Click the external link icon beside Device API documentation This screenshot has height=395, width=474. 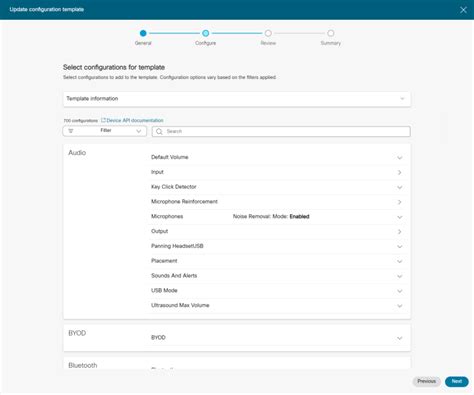pyautogui.click(x=103, y=120)
